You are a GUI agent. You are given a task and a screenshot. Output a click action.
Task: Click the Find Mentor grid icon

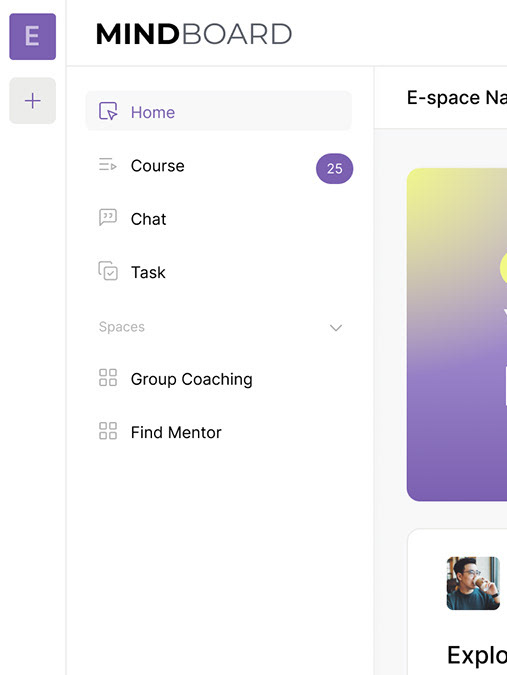tap(108, 430)
